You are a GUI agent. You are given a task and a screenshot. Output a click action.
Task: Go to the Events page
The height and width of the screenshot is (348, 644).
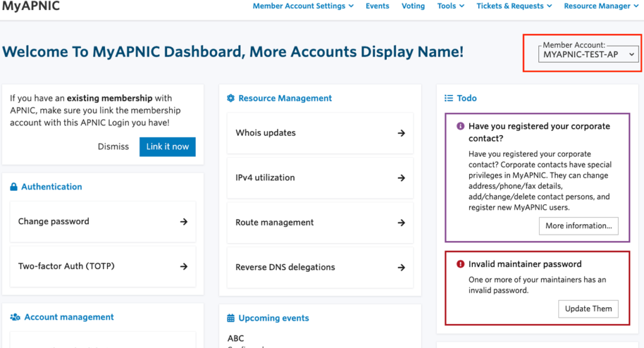(377, 6)
